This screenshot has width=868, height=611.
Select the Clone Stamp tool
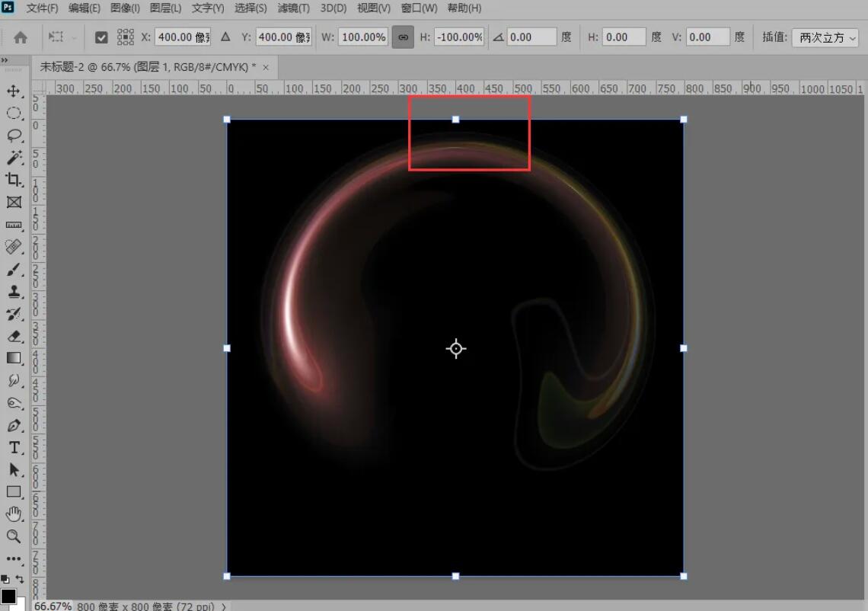(x=14, y=292)
